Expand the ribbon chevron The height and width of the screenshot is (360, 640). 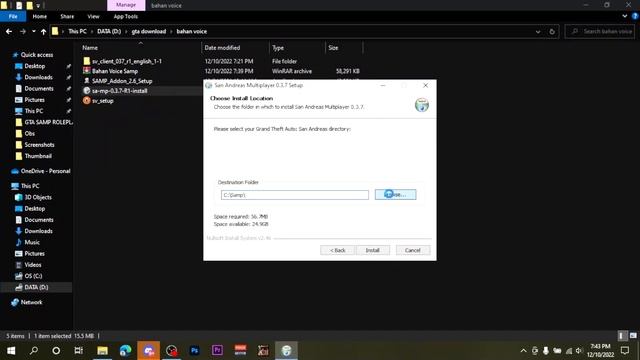point(625,16)
